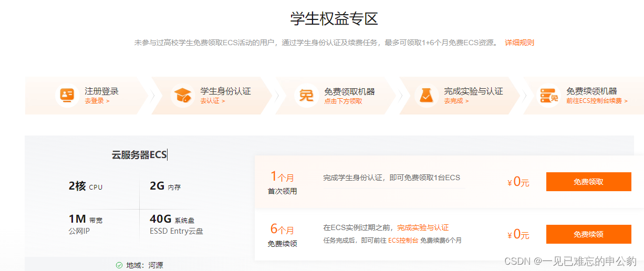Click the 学生权益专区 page heading
Image resolution: width=644 pixels, height=271 pixels.
(x=334, y=18)
